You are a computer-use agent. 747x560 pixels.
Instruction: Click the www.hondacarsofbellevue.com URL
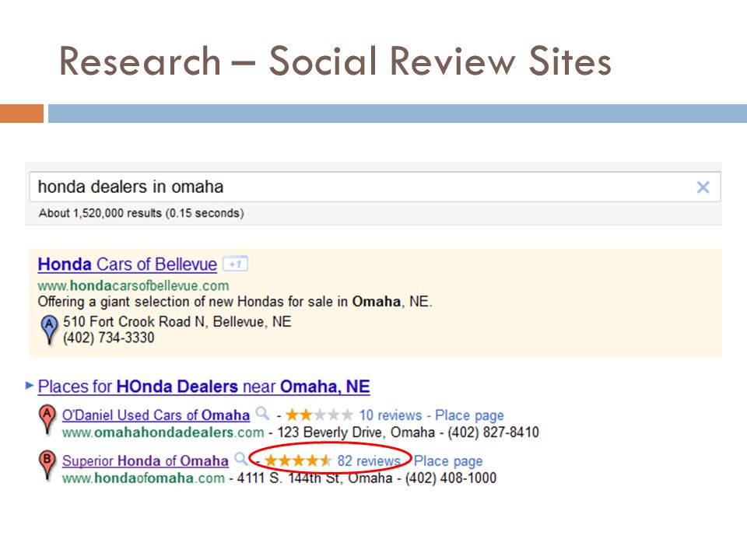point(133,285)
